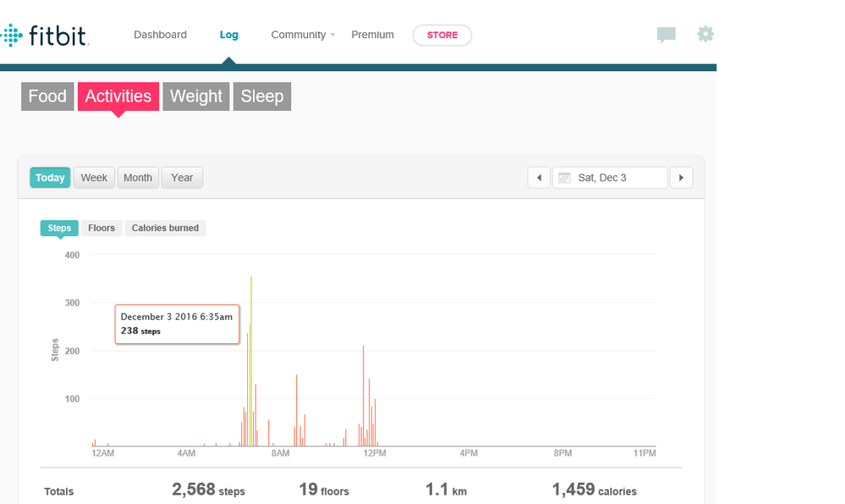Open the Premium page
Image resolution: width=845 pixels, height=504 pixels.
pos(373,35)
